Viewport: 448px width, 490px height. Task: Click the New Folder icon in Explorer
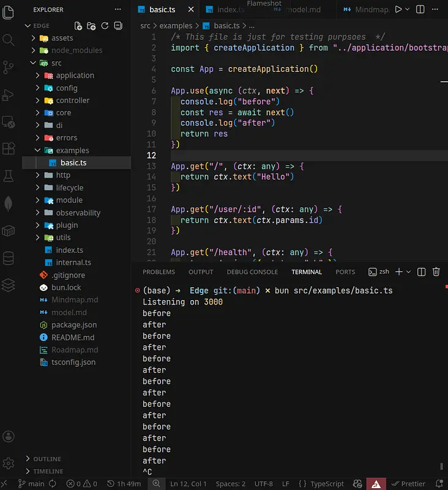click(91, 26)
